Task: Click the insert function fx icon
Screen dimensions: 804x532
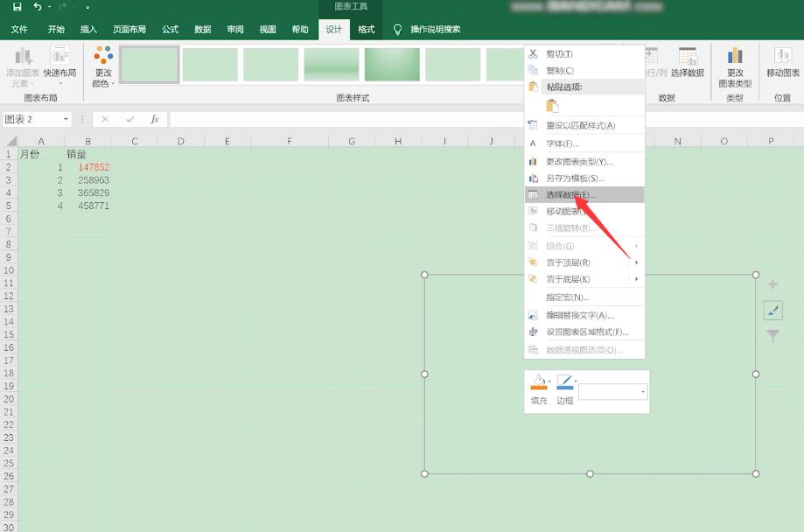Action: point(154,119)
